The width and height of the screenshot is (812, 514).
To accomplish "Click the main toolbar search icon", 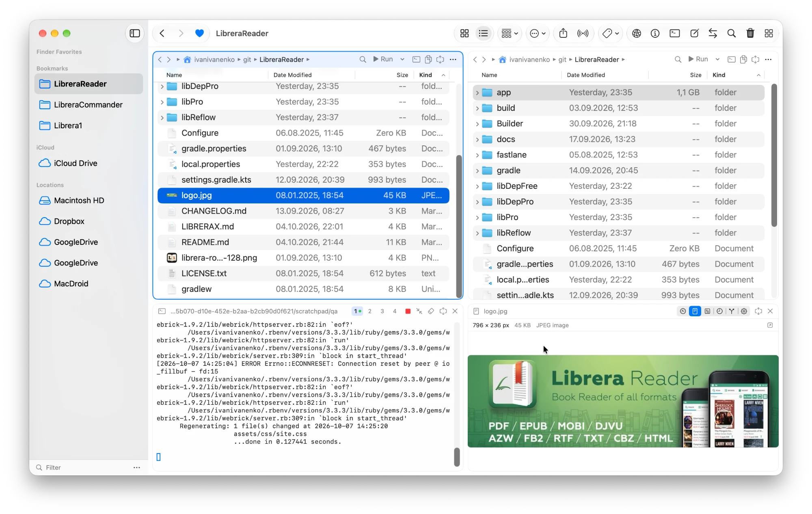I will pyautogui.click(x=731, y=33).
